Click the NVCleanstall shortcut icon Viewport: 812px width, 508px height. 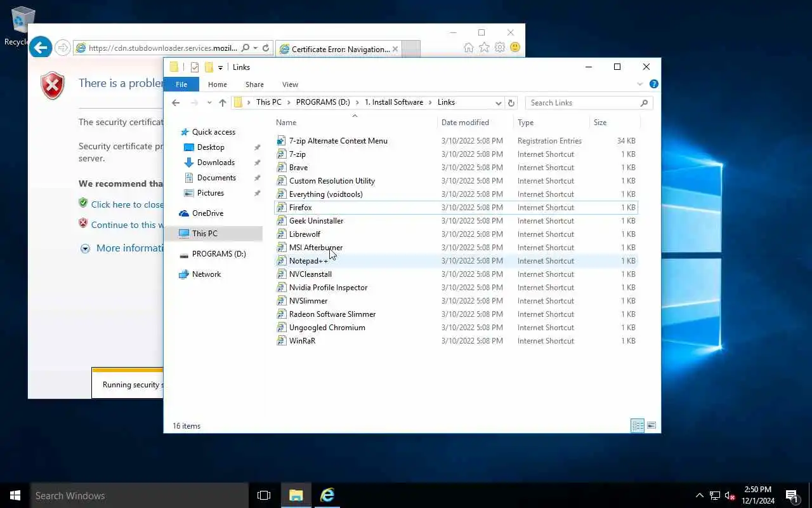click(x=282, y=274)
